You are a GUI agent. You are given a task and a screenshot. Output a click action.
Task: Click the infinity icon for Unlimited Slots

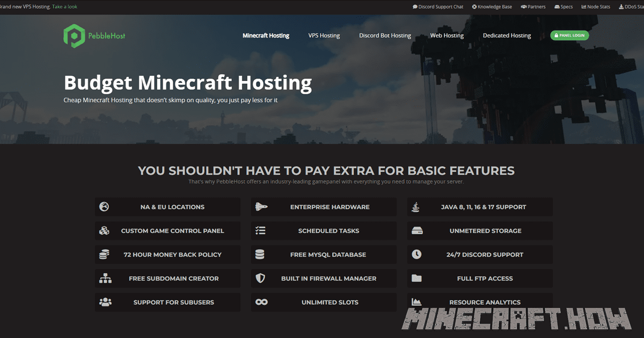[260, 302]
